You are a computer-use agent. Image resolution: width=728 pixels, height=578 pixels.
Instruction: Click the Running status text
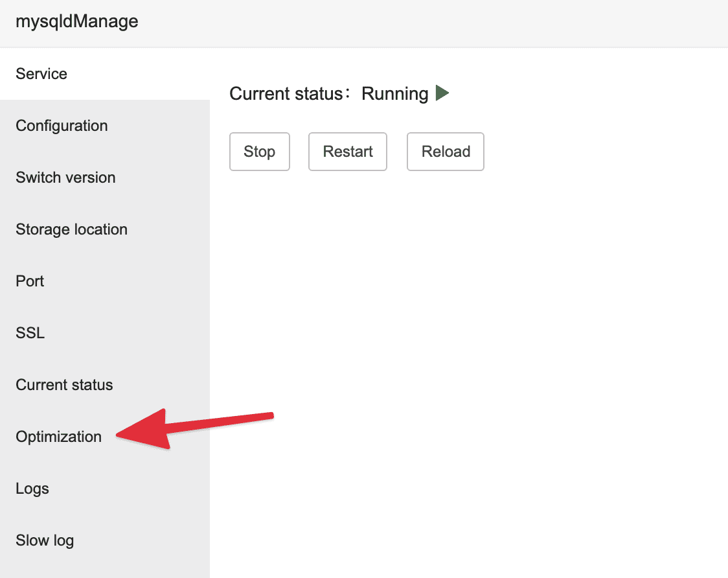pos(394,94)
